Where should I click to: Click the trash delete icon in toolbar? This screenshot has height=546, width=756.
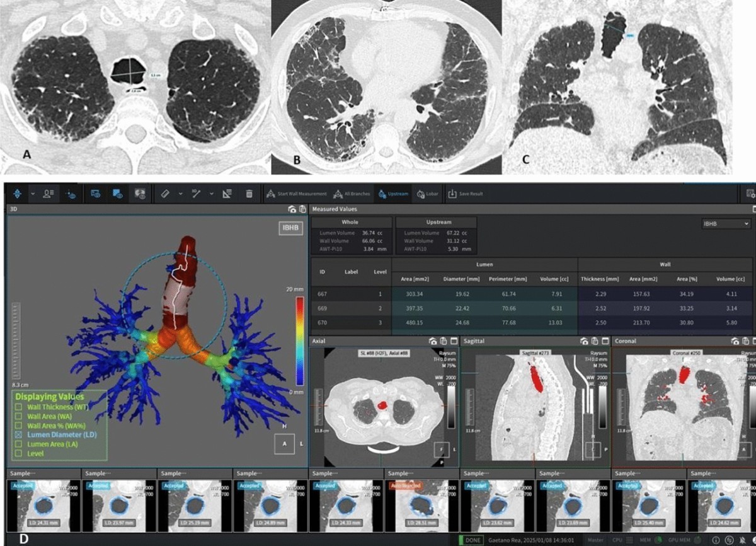249,194
